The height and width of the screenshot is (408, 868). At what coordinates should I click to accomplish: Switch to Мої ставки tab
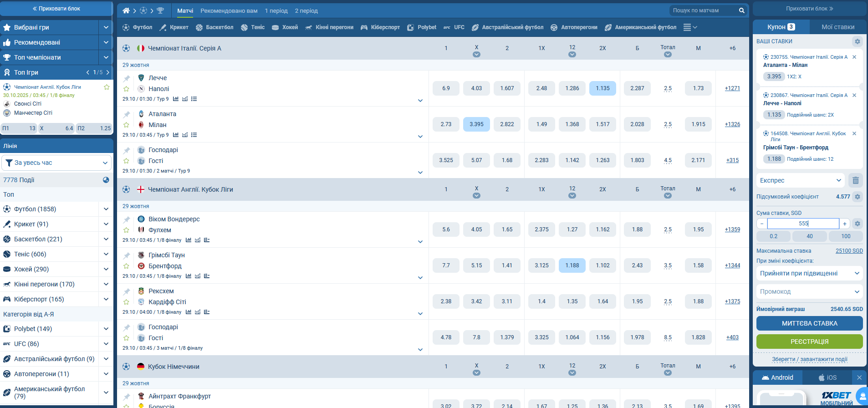pyautogui.click(x=837, y=27)
